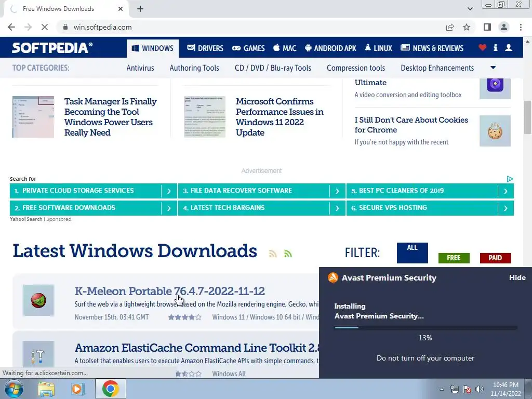The height and width of the screenshot is (399, 532).
Task: Open News & Reviews section
Action: 432,48
